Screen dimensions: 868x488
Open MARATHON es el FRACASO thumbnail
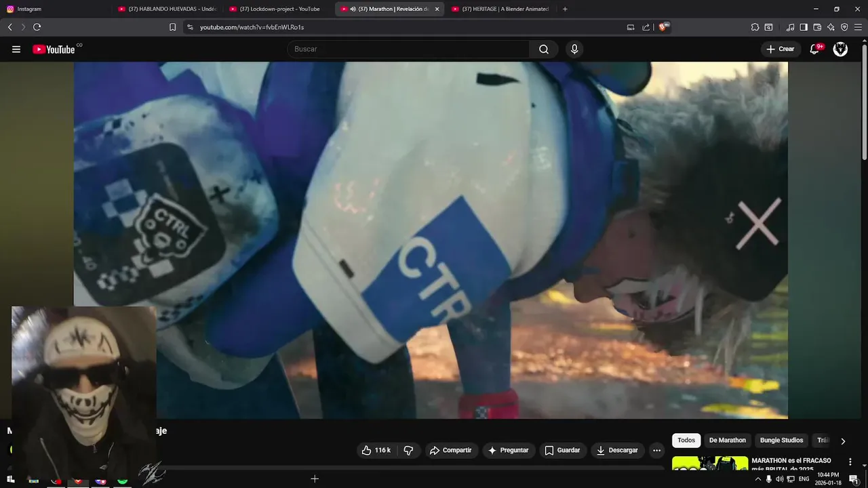click(x=710, y=464)
